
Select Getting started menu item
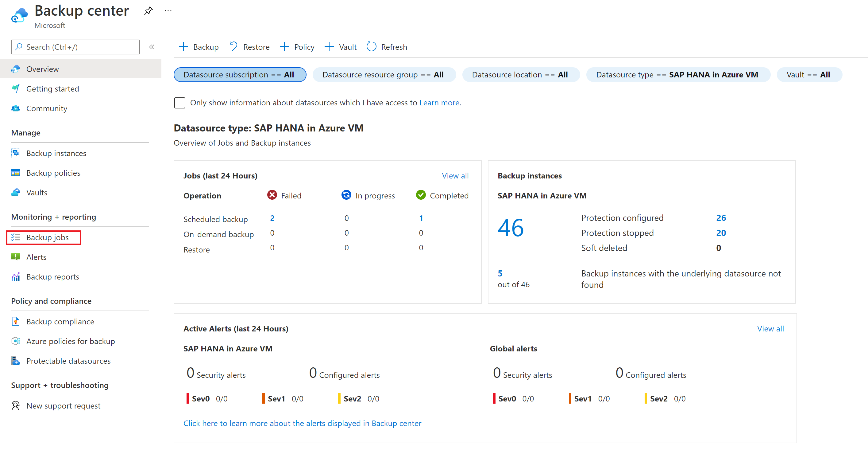point(52,88)
